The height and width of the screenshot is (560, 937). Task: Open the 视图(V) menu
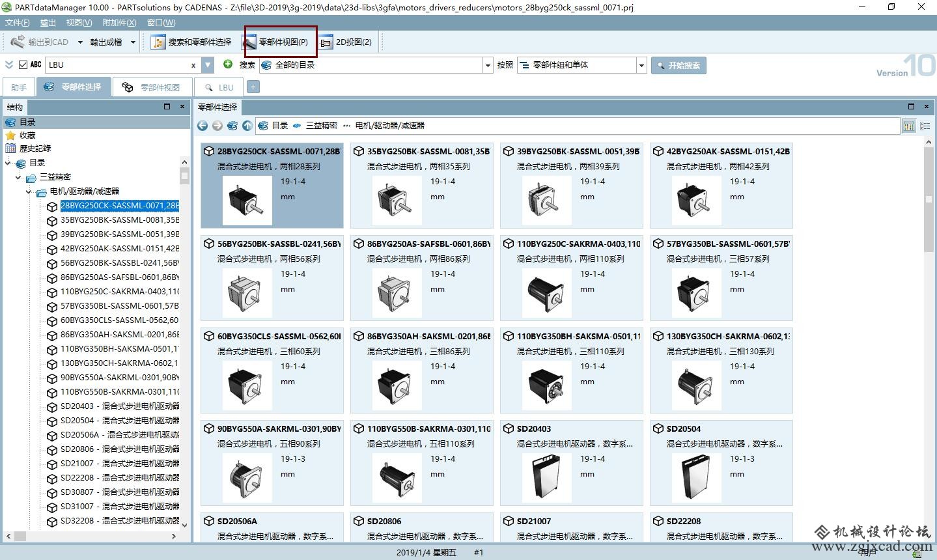click(79, 23)
